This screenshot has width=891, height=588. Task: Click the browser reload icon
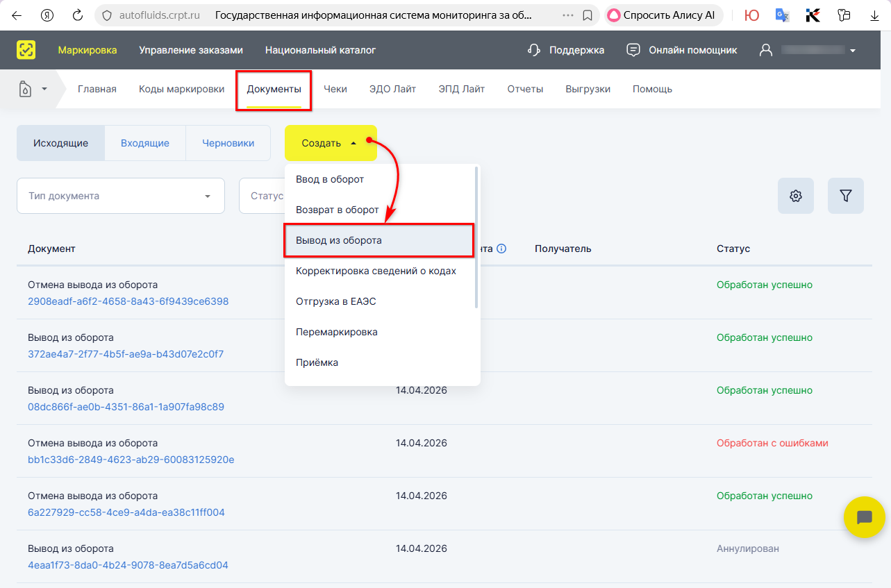(x=78, y=15)
